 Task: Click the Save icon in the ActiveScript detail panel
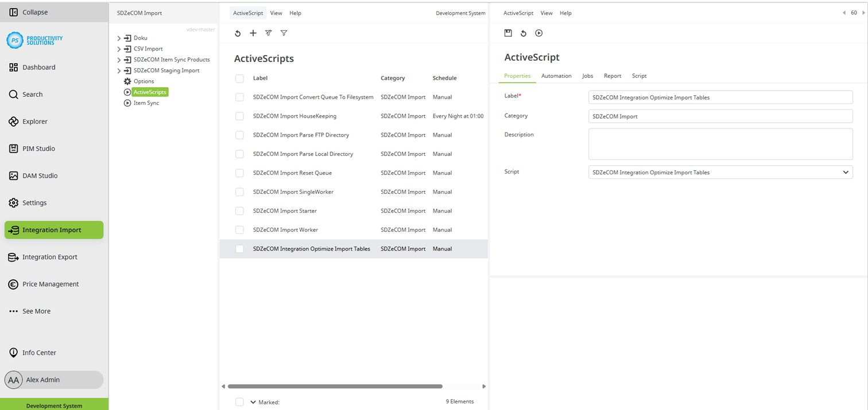(x=508, y=33)
